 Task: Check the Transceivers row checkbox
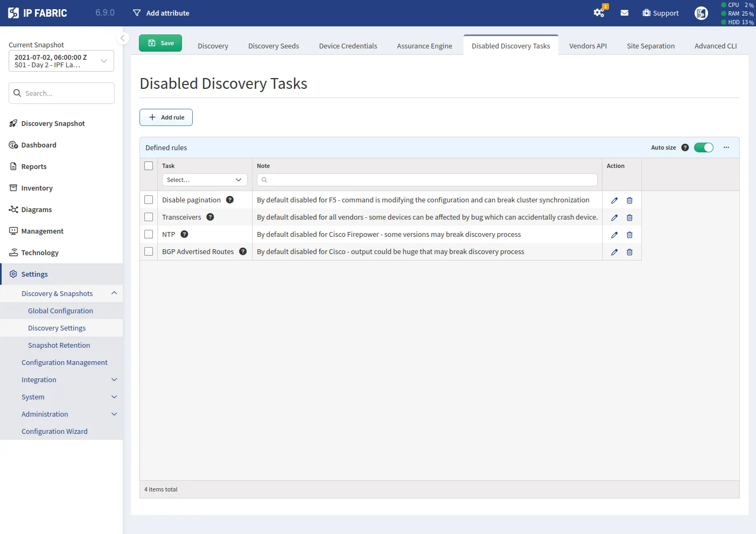coord(149,217)
